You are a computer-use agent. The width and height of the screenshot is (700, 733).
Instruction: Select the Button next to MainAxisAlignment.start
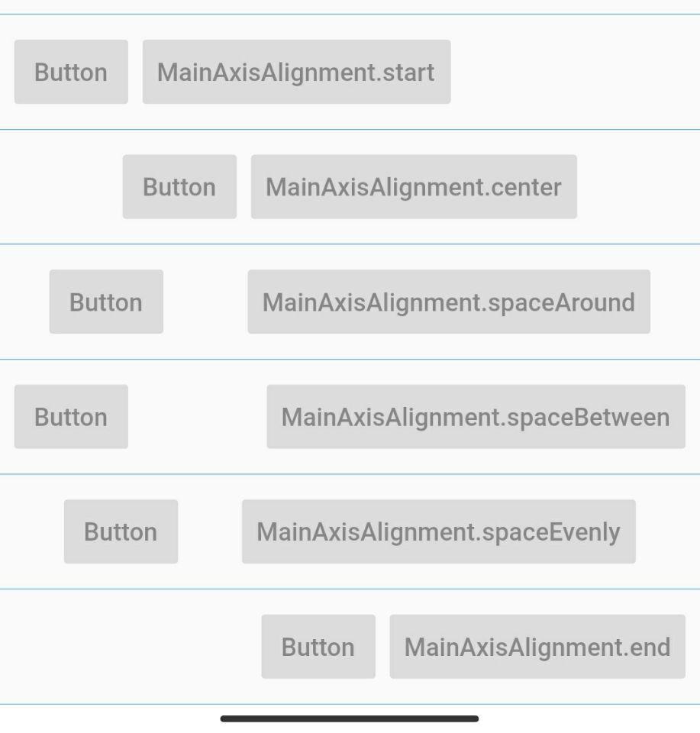click(x=70, y=72)
